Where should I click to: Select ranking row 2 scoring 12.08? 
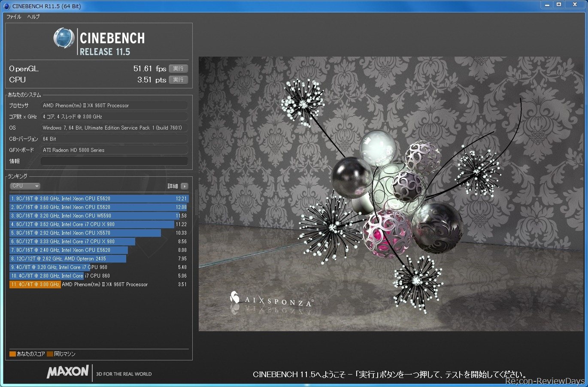coord(98,207)
